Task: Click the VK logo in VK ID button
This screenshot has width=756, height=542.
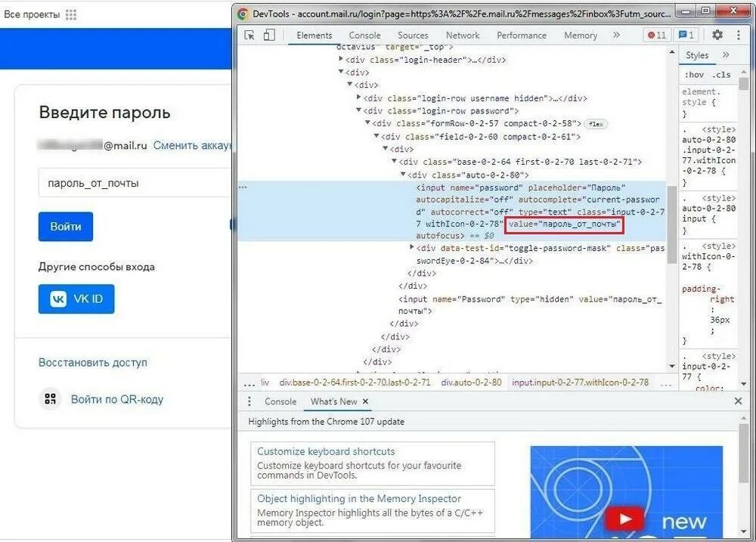Action: [x=58, y=299]
